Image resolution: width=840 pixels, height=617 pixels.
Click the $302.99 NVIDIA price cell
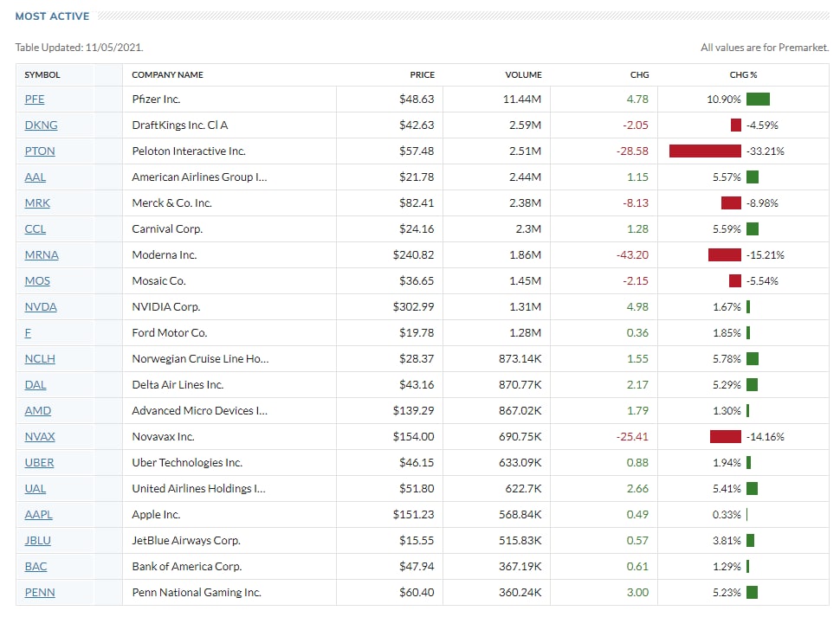414,306
